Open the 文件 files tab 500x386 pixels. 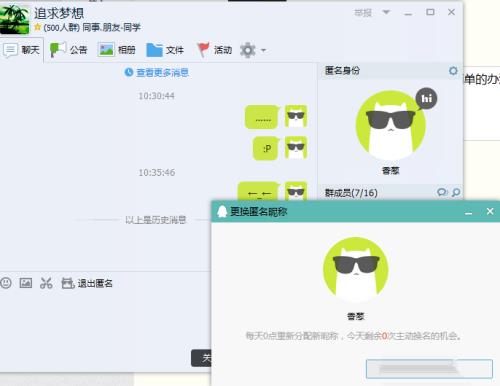165,50
